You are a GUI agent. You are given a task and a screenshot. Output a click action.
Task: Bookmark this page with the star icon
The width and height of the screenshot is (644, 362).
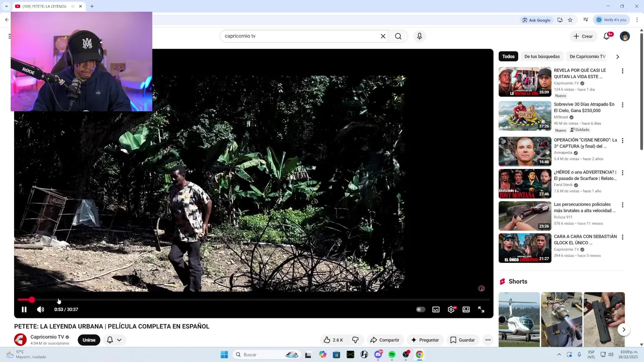(x=570, y=20)
